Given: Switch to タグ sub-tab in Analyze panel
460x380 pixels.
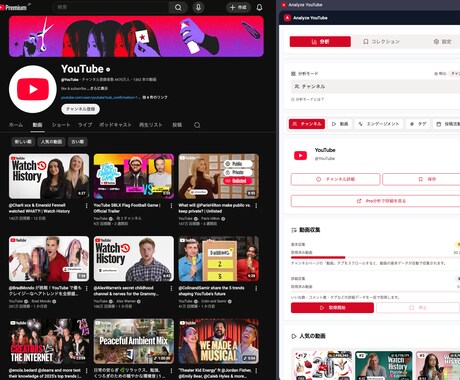Looking at the screenshot, I should click(x=418, y=124).
